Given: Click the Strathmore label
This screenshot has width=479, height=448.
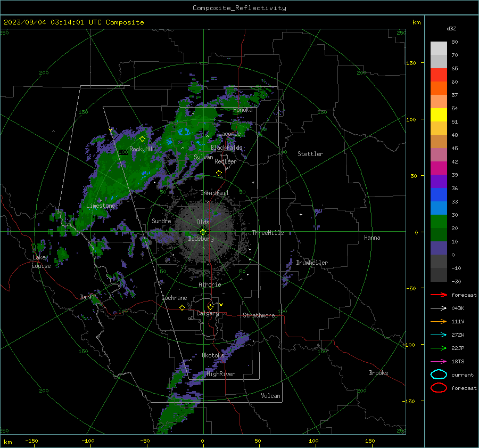Looking at the screenshot, I should coord(259,315).
